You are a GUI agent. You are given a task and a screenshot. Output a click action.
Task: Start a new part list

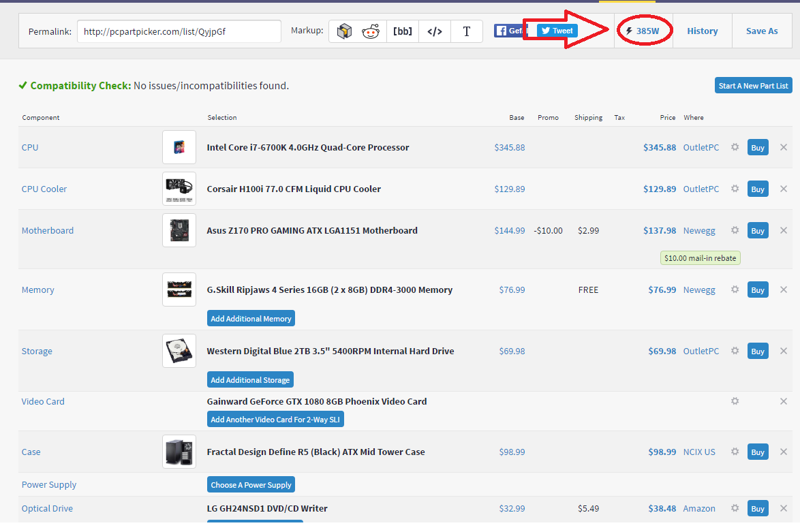(x=753, y=86)
